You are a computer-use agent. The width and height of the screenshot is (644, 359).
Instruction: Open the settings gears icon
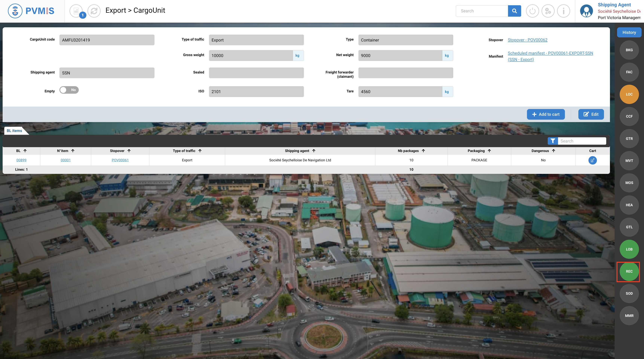point(548,11)
